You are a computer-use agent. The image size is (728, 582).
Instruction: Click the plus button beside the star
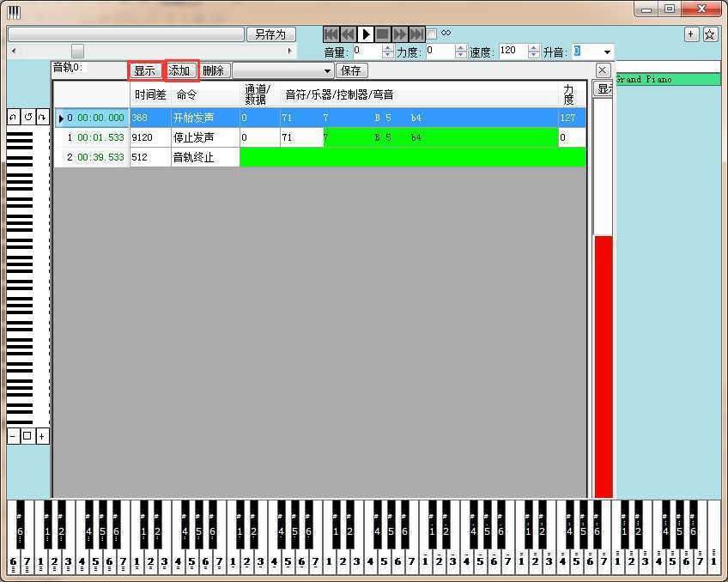(x=691, y=33)
